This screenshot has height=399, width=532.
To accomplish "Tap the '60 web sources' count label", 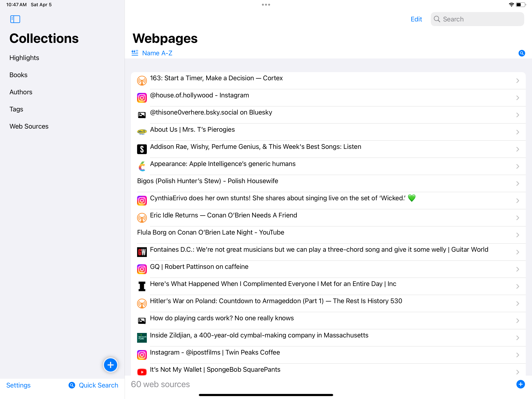I will pyautogui.click(x=160, y=384).
